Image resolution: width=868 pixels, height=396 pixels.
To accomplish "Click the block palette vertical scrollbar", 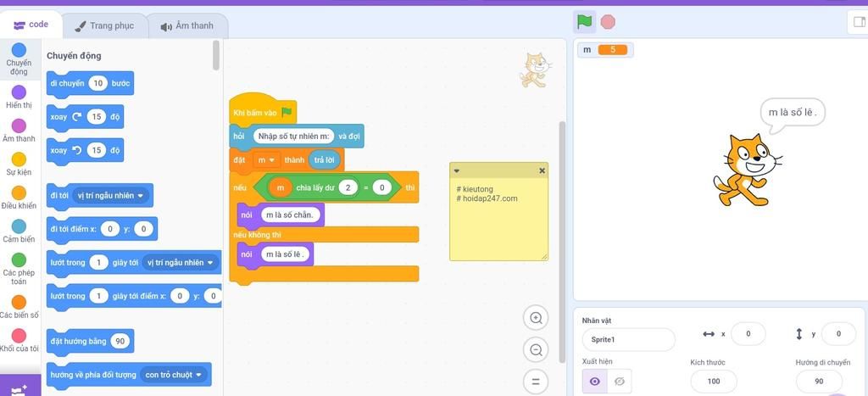I will coord(216,55).
